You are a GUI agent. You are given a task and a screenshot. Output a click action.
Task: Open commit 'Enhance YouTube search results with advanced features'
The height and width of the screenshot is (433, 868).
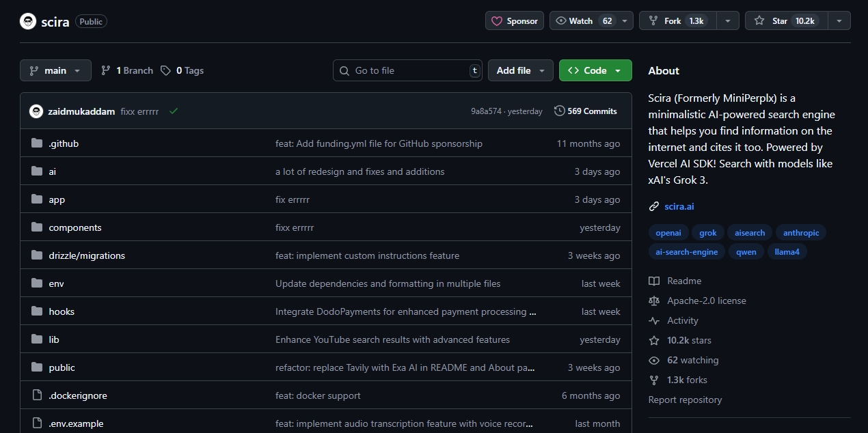392,339
